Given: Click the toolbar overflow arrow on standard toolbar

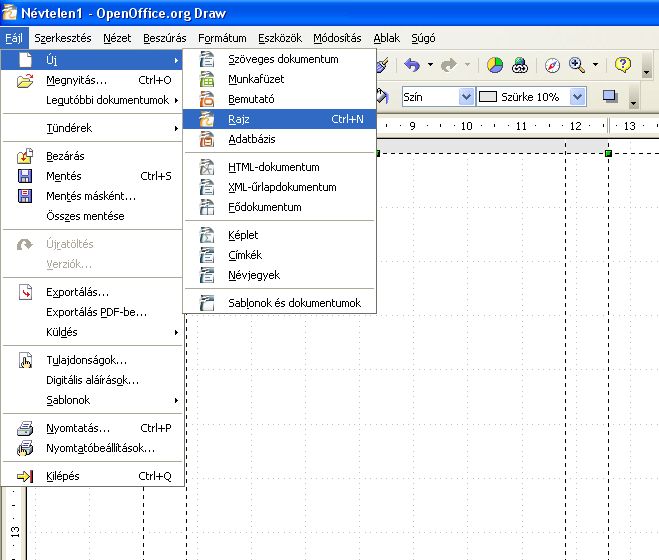Looking at the screenshot, I should coord(646,71).
